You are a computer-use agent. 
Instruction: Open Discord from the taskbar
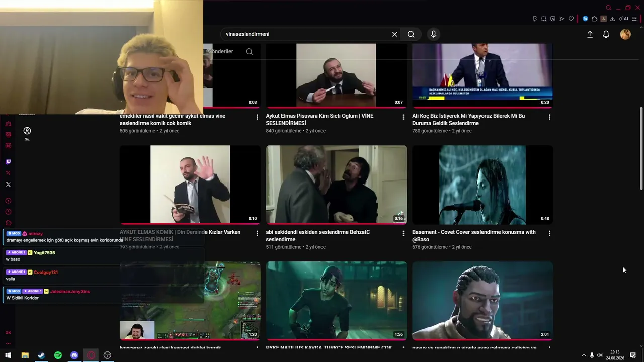[74, 355]
